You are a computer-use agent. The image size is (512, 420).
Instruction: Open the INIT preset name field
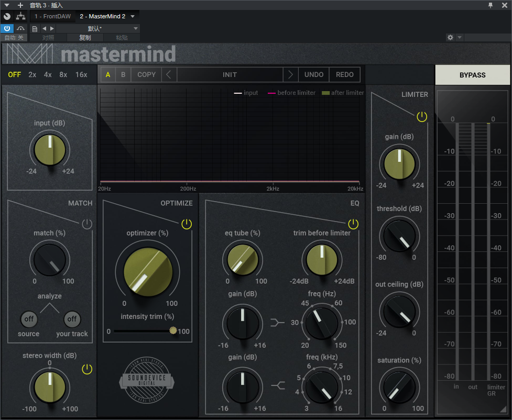(x=230, y=75)
